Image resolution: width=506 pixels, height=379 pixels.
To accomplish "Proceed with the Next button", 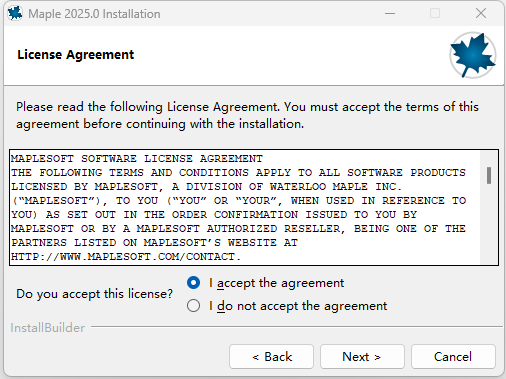I will pyautogui.click(x=362, y=357).
